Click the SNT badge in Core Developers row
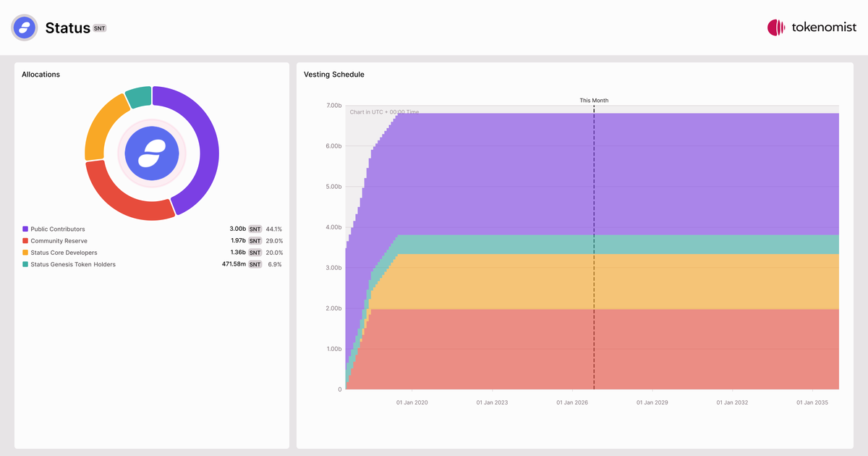868x456 pixels. point(255,253)
